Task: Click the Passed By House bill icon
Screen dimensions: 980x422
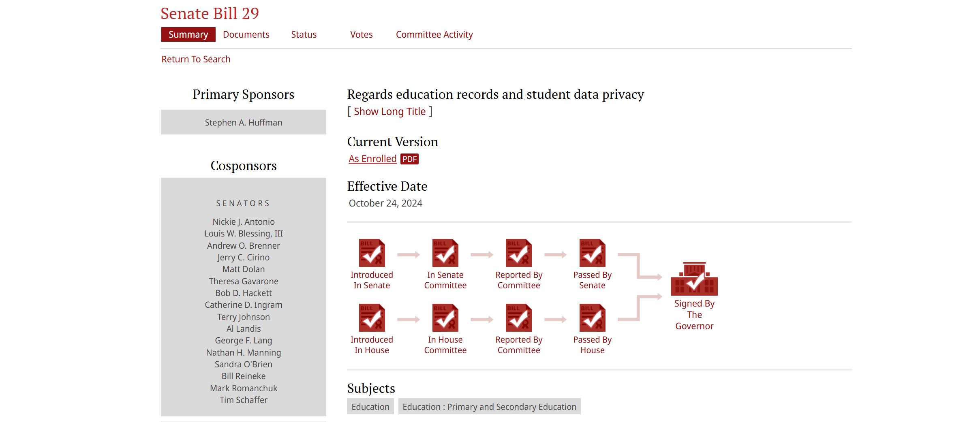Action: [592, 318]
